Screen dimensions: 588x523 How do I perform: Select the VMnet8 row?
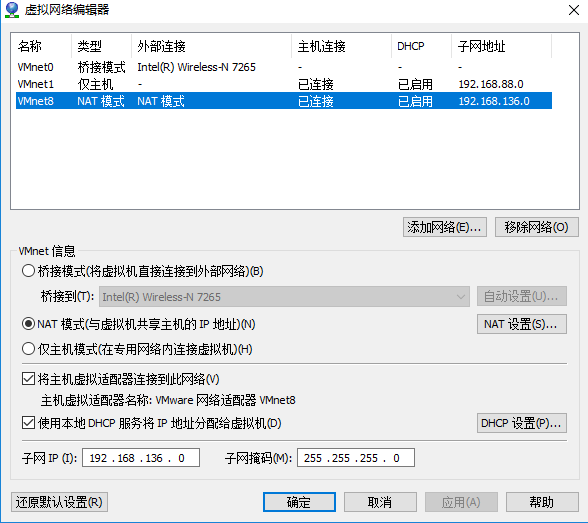click(284, 101)
